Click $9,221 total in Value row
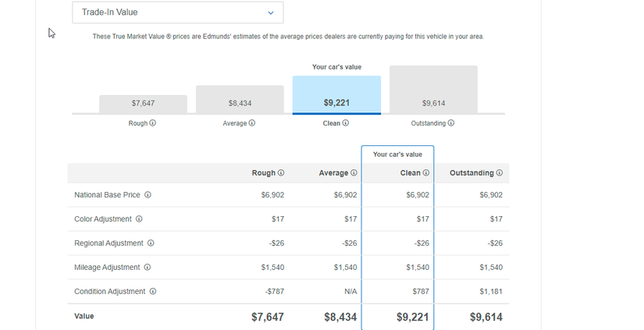This screenshot has width=644, height=330. click(413, 317)
